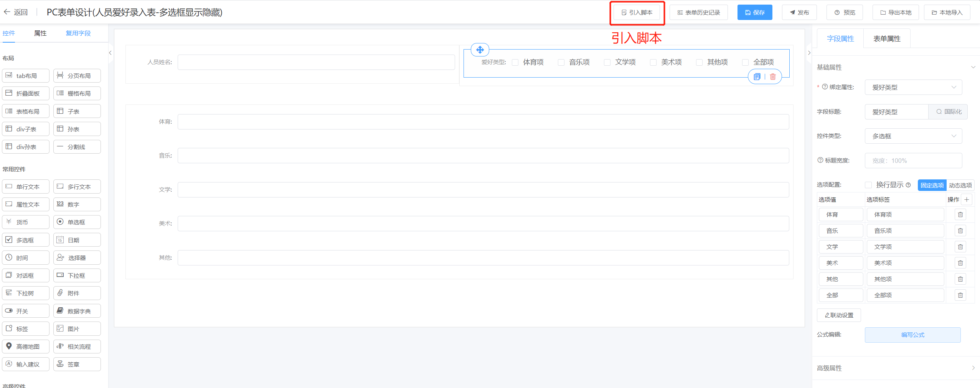980x388 pixels.
Task: Remove the 全部项 option row
Action: [960, 295]
